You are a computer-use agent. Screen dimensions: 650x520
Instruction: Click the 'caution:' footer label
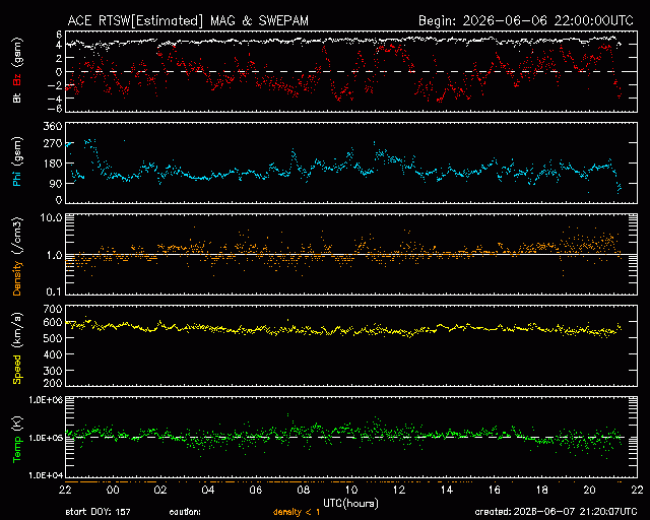tap(185, 513)
